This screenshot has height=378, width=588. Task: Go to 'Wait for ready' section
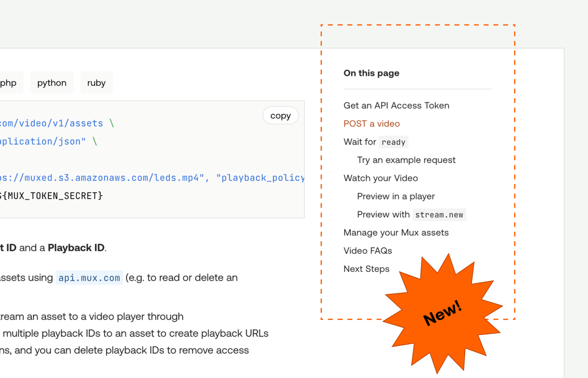click(x=376, y=142)
